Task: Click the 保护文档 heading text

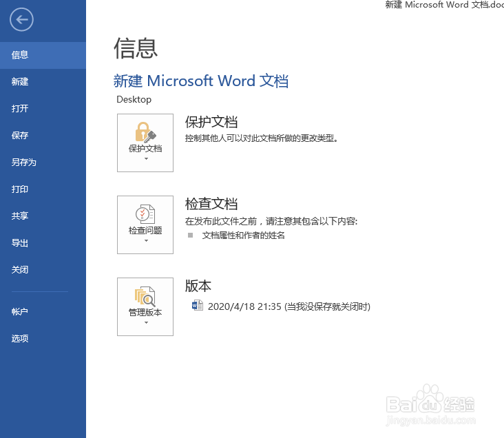Action: (x=211, y=122)
